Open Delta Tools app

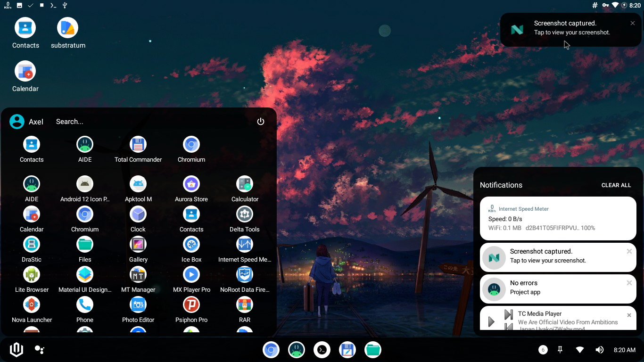[x=245, y=219]
